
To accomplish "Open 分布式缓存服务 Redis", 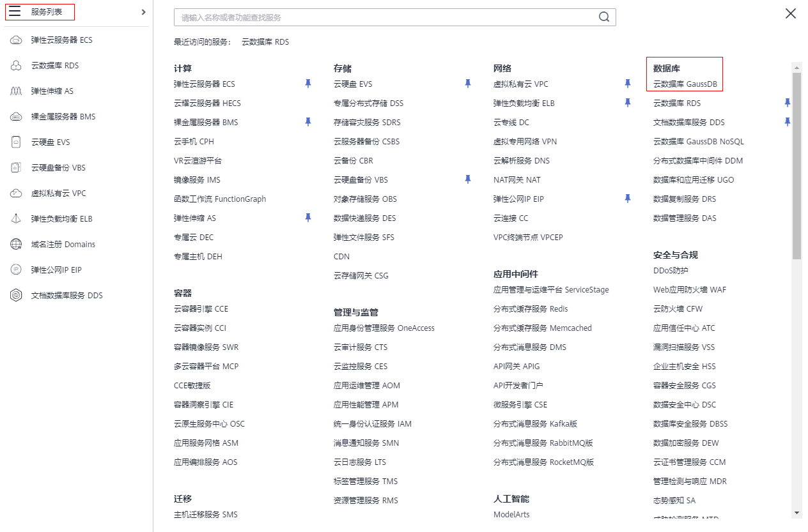I will tap(531, 308).
